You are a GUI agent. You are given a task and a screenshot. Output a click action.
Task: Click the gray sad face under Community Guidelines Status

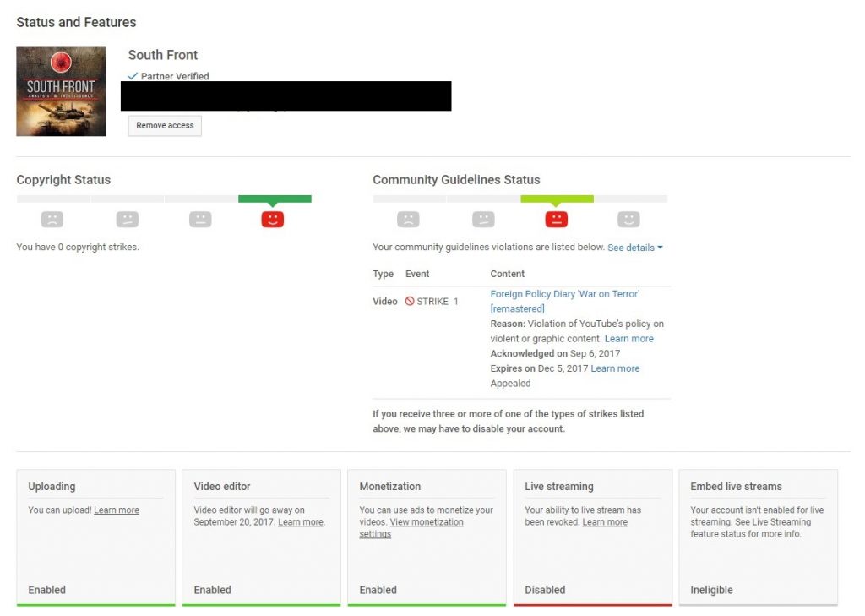tap(408, 219)
